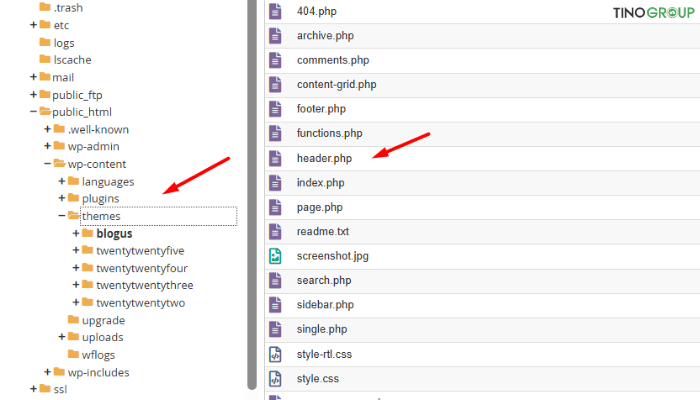The width and height of the screenshot is (700, 400).
Task: Expand the ssl folder
Action: point(33,388)
